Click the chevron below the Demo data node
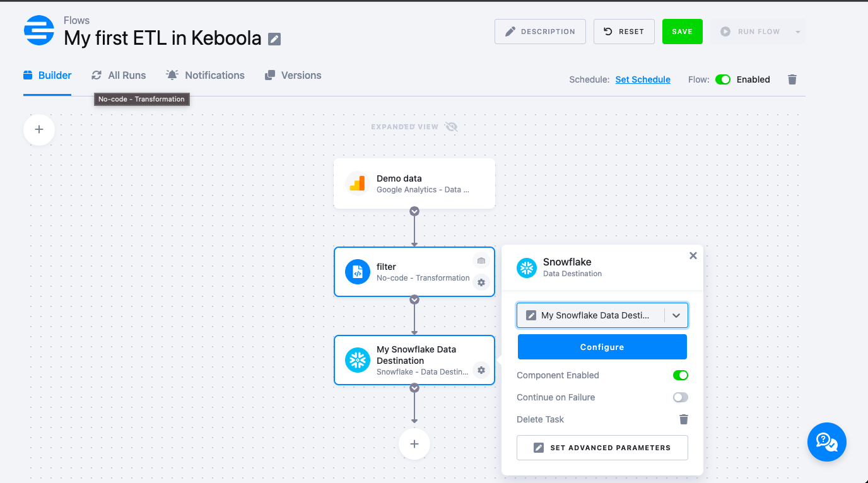 (x=414, y=211)
